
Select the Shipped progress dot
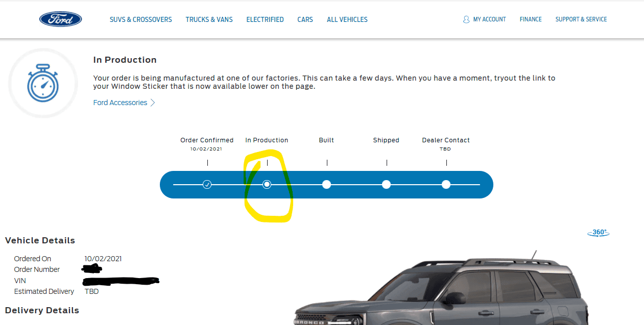pyautogui.click(x=386, y=184)
